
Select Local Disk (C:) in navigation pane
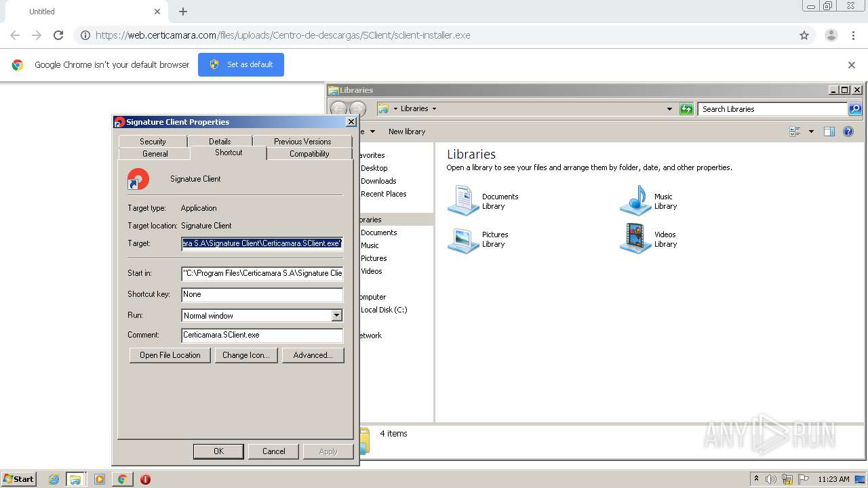click(384, 310)
